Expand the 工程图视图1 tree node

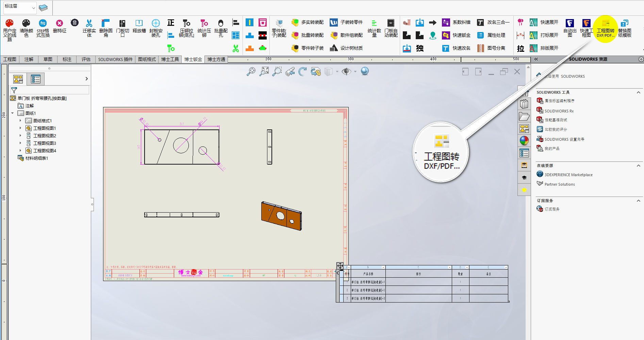[x=20, y=128]
